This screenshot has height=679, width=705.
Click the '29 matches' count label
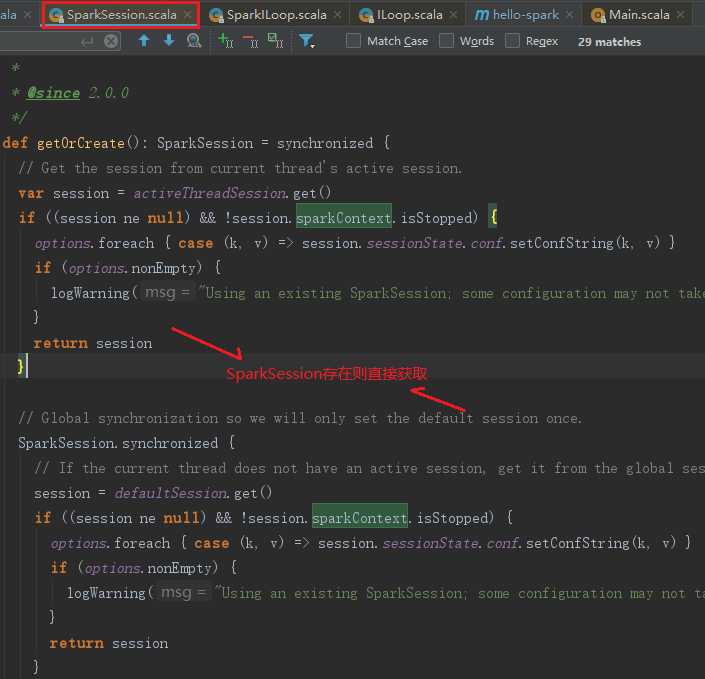pyautogui.click(x=609, y=42)
